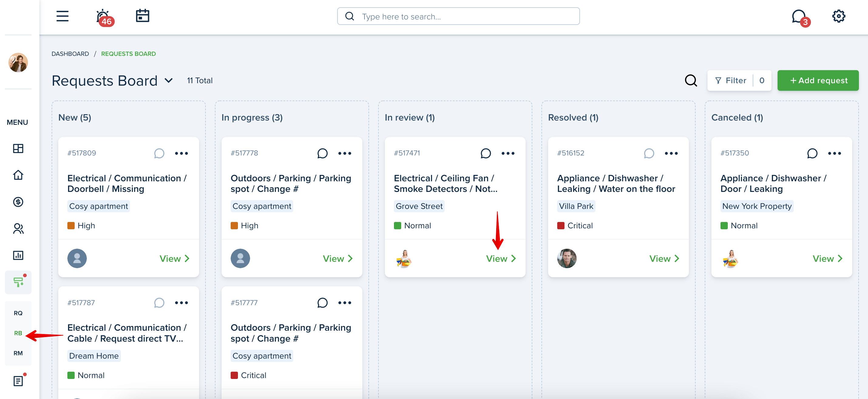Open the properties house icon in sidebar

pos(18,175)
